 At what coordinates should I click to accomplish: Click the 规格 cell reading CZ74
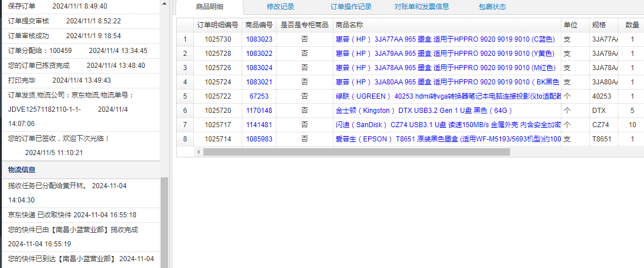pyautogui.click(x=604, y=125)
